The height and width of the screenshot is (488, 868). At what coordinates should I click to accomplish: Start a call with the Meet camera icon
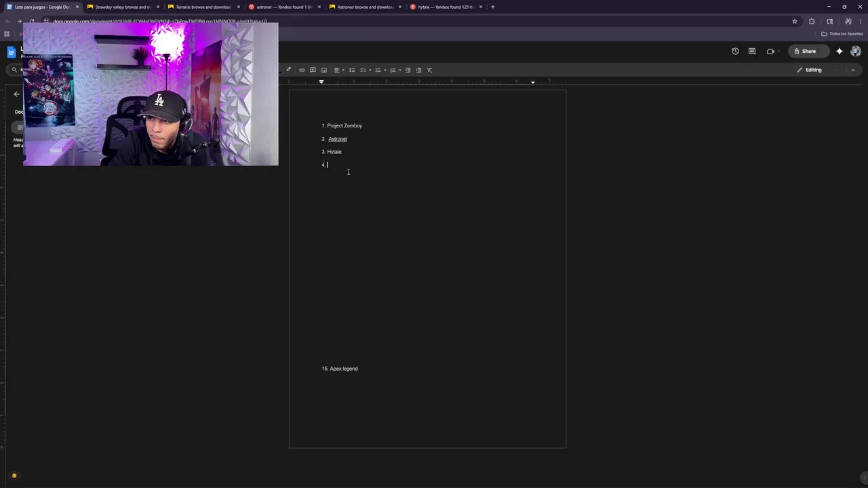pos(770,51)
